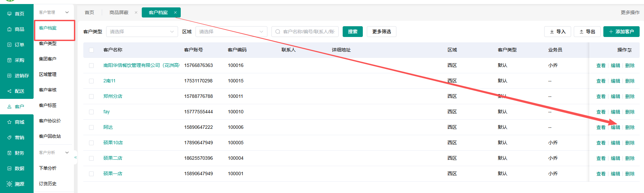The width and height of the screenshot is (644, 193).
Task: Click the 导入 button
Action: coord(558,32)
